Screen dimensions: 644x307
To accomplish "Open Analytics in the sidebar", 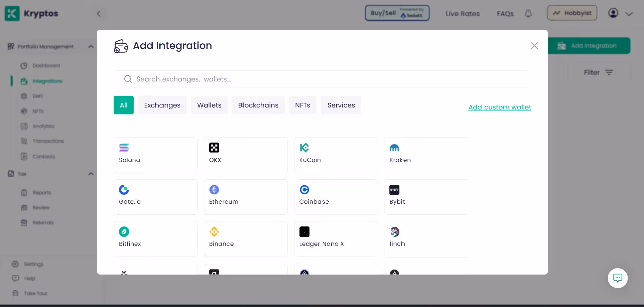I will [x=38, y=126].
